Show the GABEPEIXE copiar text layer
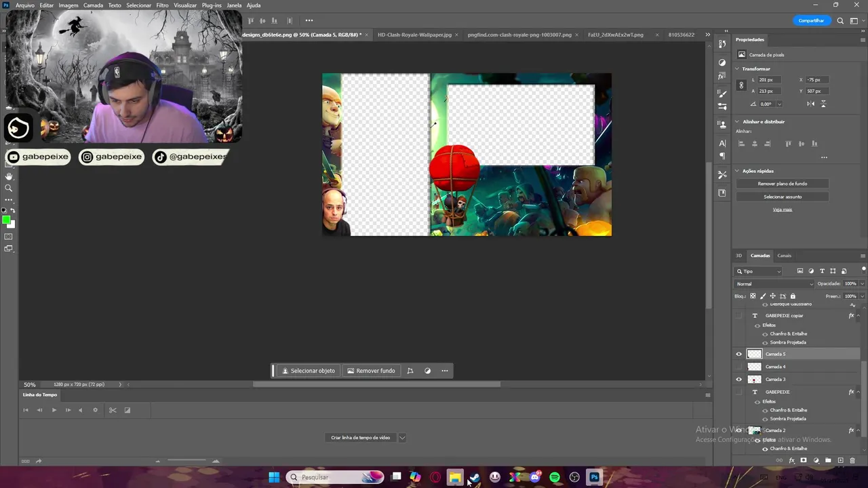868x488 pixels. tap(739, 316)
